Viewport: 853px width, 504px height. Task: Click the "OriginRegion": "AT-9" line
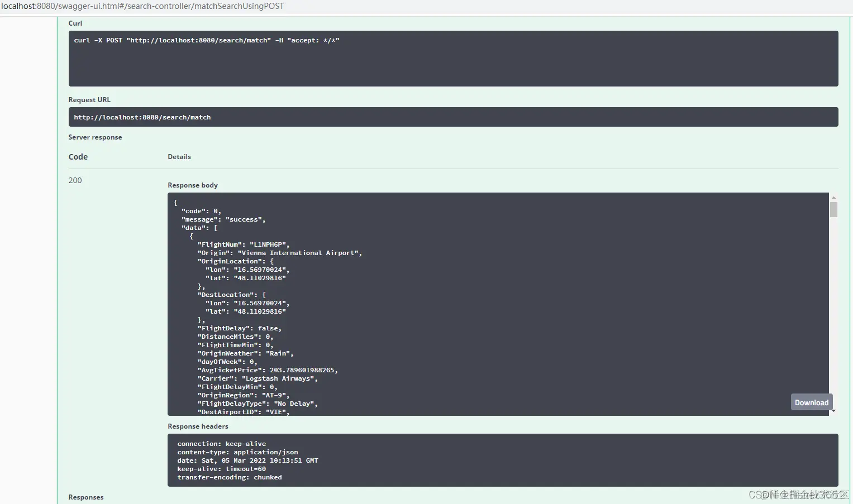244,395
